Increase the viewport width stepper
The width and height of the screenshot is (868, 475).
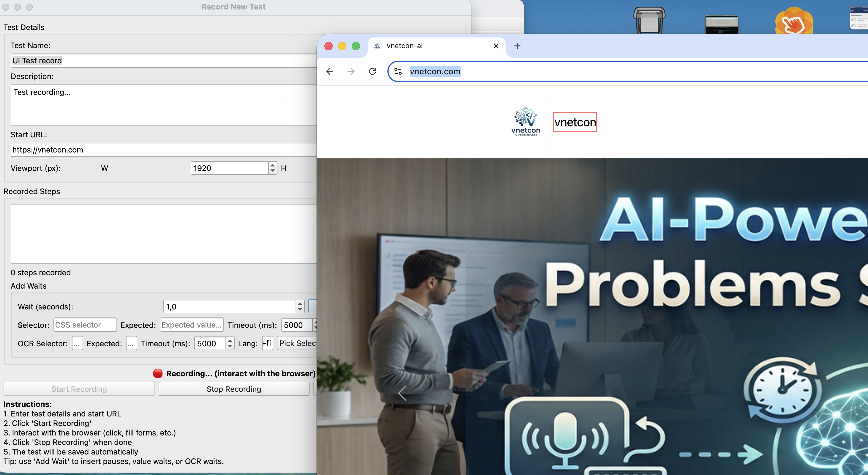[x=273, y=165]
